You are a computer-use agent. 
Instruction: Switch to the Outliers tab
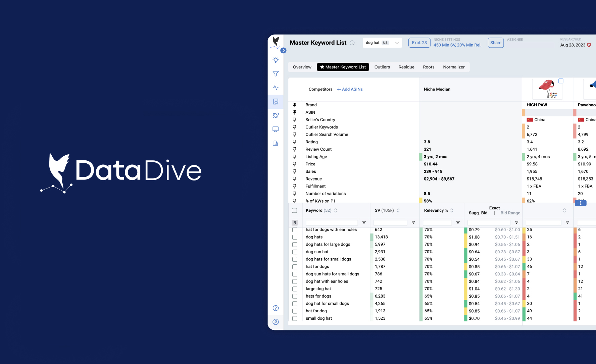click(382, 67)
